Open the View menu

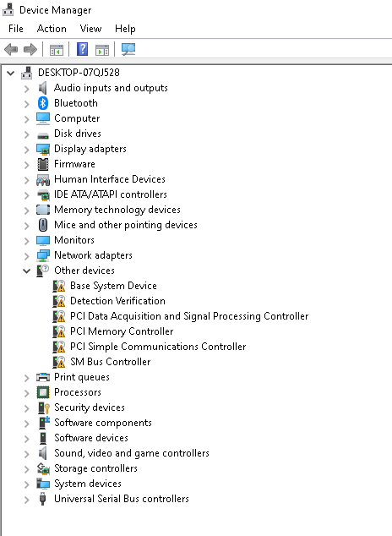click(90, 29)
